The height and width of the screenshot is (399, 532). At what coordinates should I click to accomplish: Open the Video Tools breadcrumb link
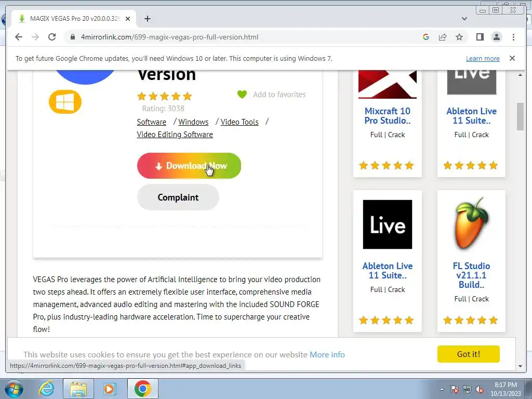240,122
